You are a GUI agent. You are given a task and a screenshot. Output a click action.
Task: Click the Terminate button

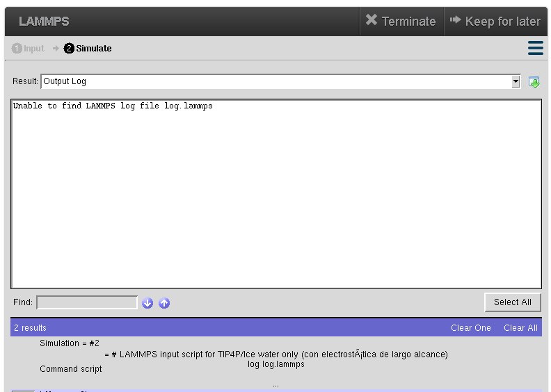coord(401,21)
